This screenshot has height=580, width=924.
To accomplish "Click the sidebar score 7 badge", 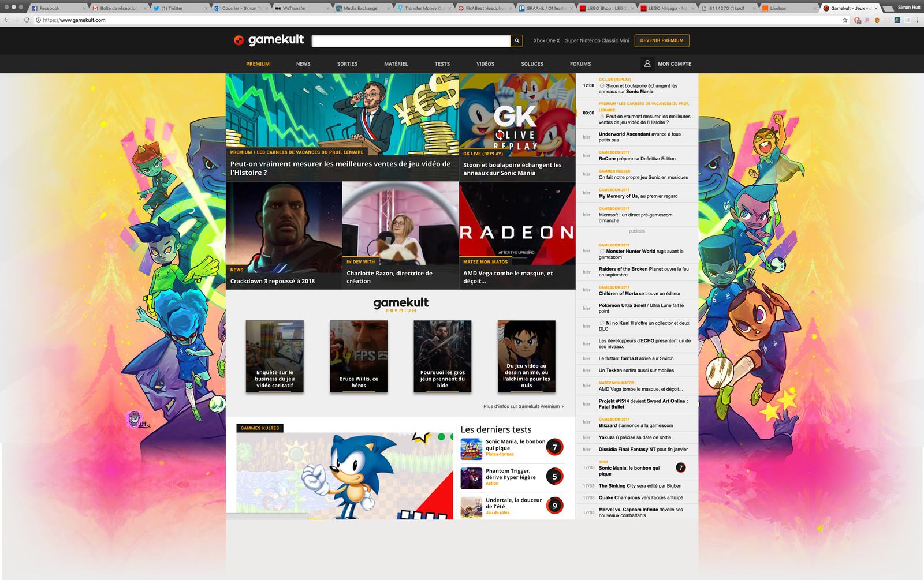I will click(x=681, y=467).
